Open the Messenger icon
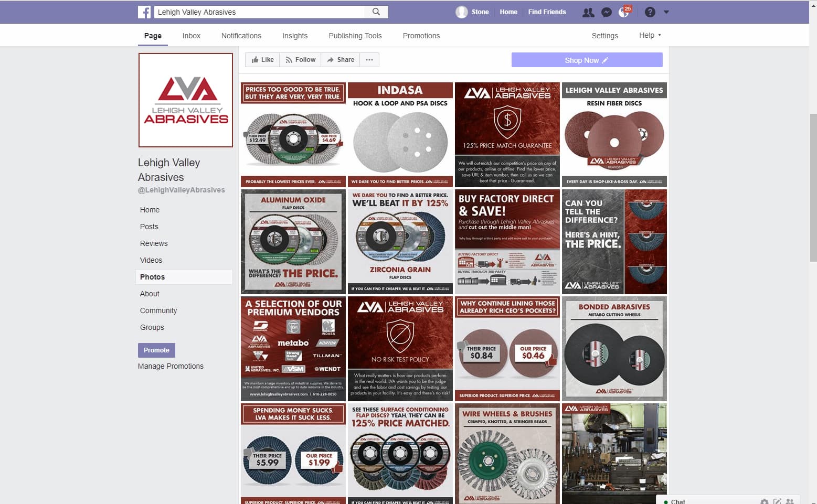Screen dimensions: 817x504 [x=607, y=12]
